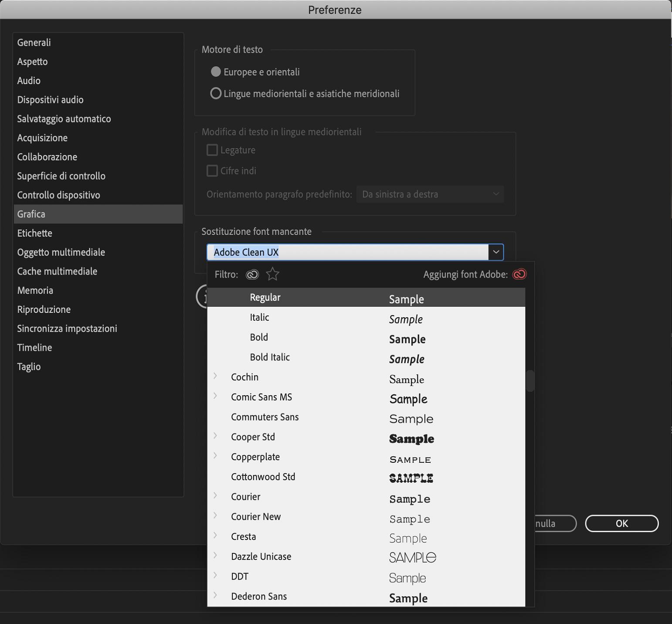The width and height of the screenshot is (672, 624).
Task: Click the red Creative Cloud add-fonts icon
Action: pos(519,274)
